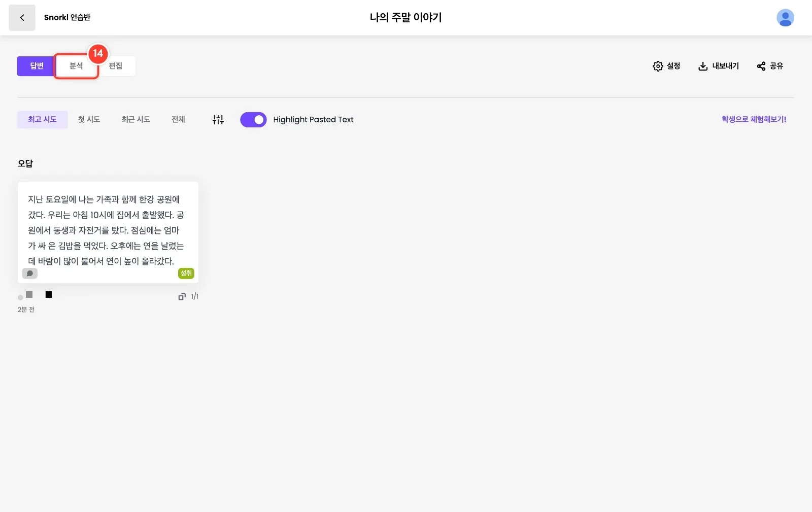The width and height of the screenshot is (812, 512).
Task: Open the filter sliders icon
Action: click(218, 120)
